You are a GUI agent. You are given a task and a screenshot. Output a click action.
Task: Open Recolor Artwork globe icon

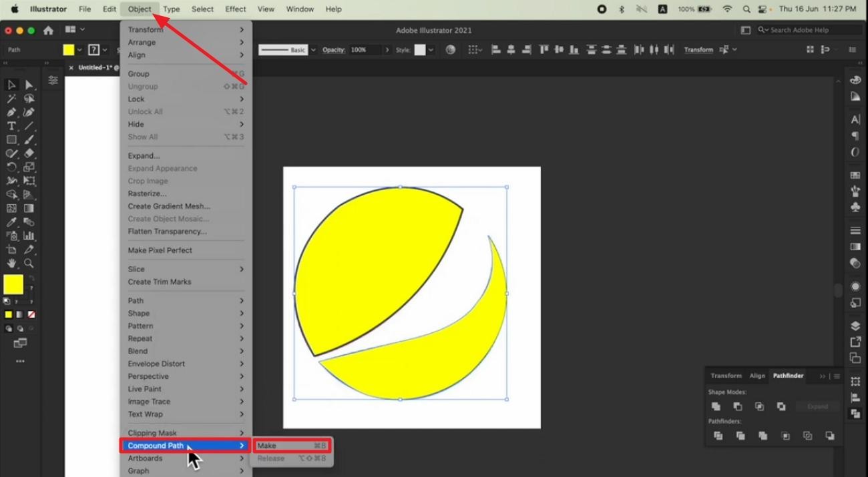point(451,49)
